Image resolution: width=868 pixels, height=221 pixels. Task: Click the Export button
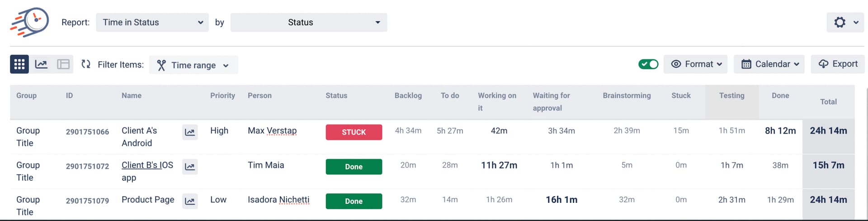(838, 64)
